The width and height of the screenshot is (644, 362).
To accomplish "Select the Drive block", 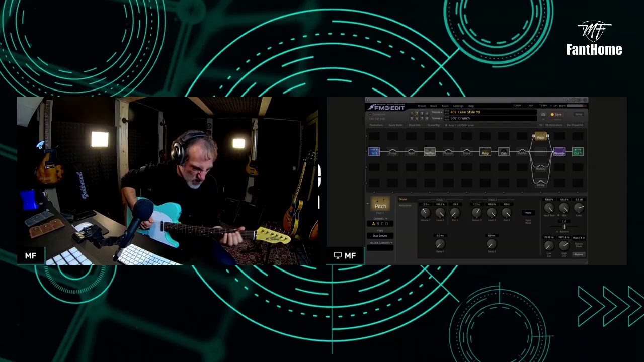I will [466, 152].
